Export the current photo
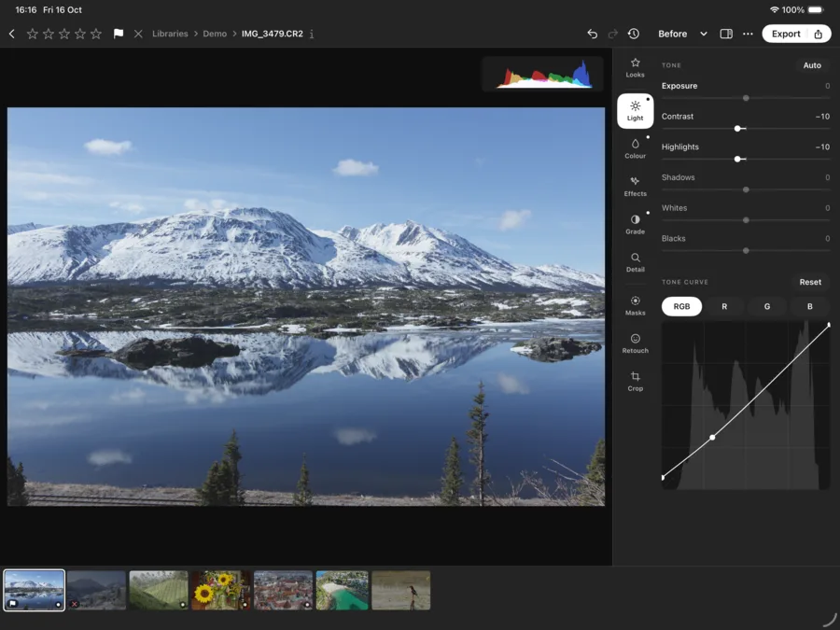Image resolution: width=840 pixels, height=630 pixels. click(x=796, y=34)
